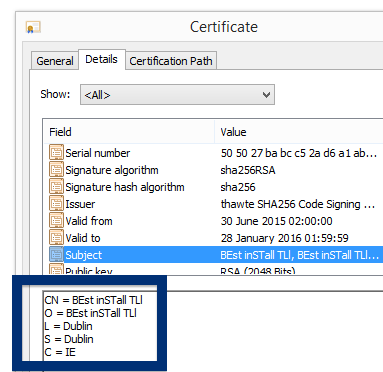Click the Signature algorithm field icon

56,170
